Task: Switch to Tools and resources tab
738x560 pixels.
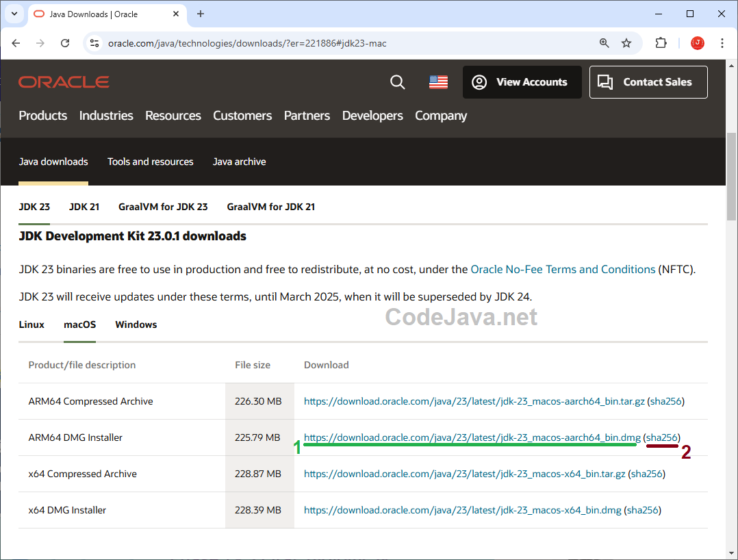Action: [x=150, y=162]
